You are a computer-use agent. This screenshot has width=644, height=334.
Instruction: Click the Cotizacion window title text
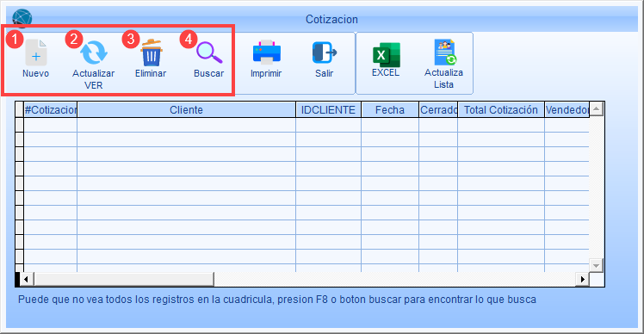331,19
